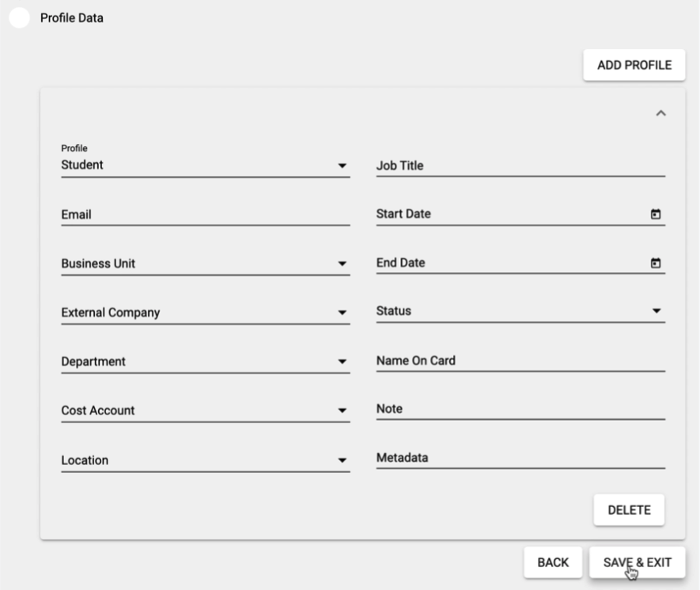The height and width of the screenshot is (590, 700).
Task: Click the DELETE button
Action: click(x=628, y=509)
